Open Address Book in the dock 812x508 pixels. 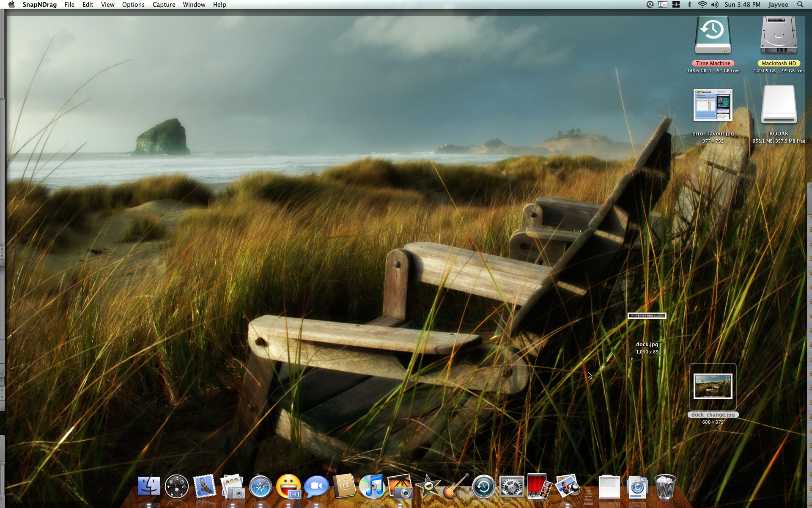[x=344, y=486]
